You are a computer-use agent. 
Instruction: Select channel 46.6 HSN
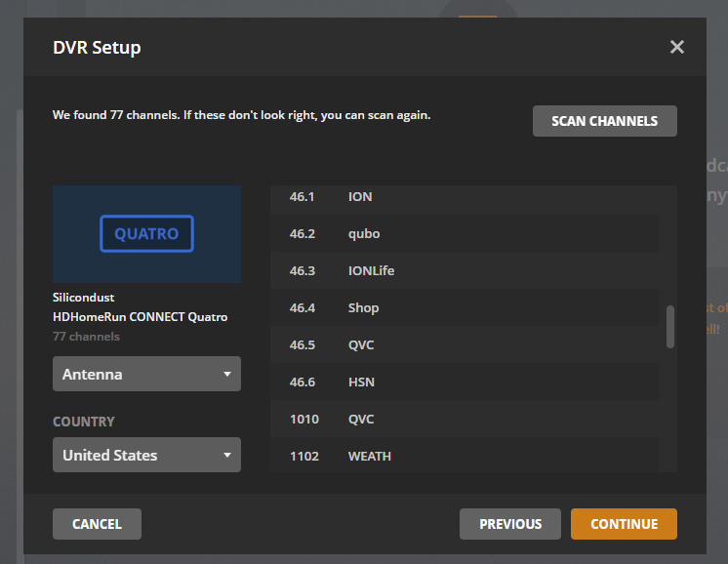coord(464,382)
